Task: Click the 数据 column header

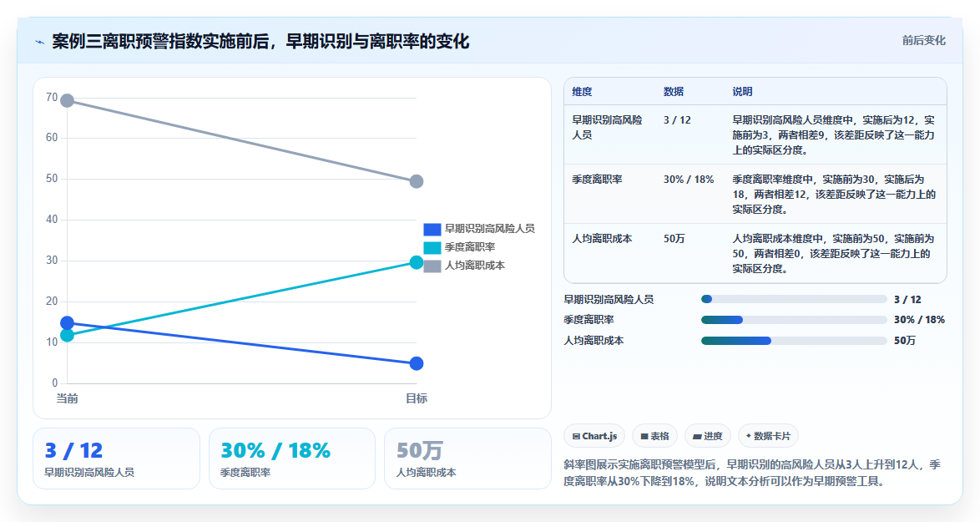Action: [674, 92]
